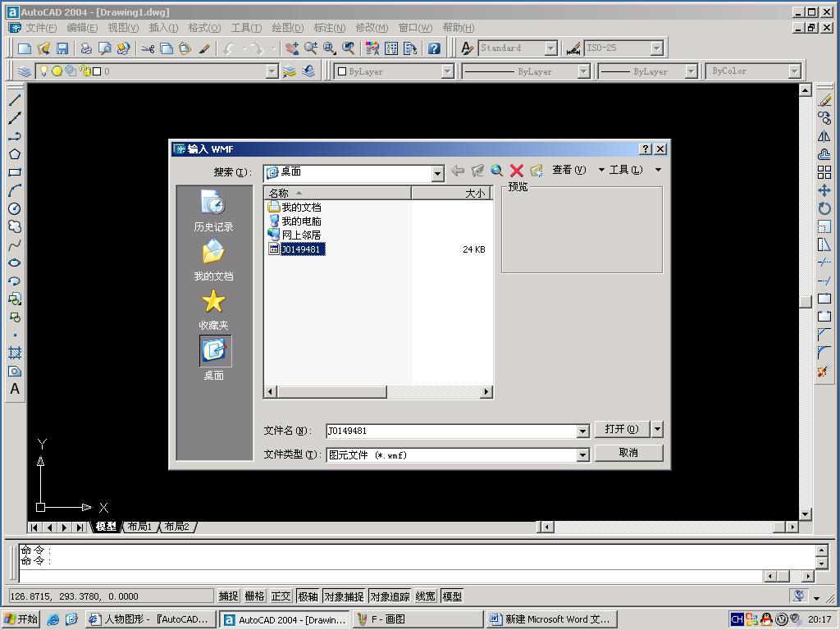Click the 开始 Start button
840x630 pixels.
(21, 619)
